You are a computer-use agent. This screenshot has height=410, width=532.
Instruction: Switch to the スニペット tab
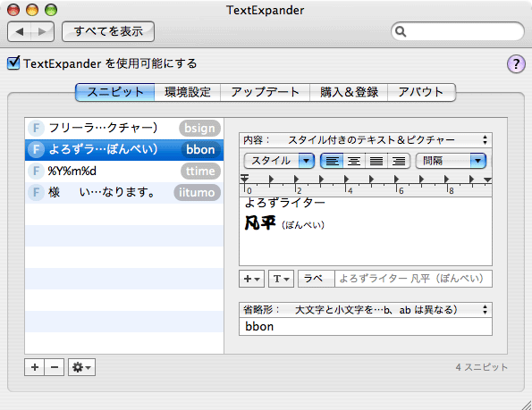tap(115, 92)
